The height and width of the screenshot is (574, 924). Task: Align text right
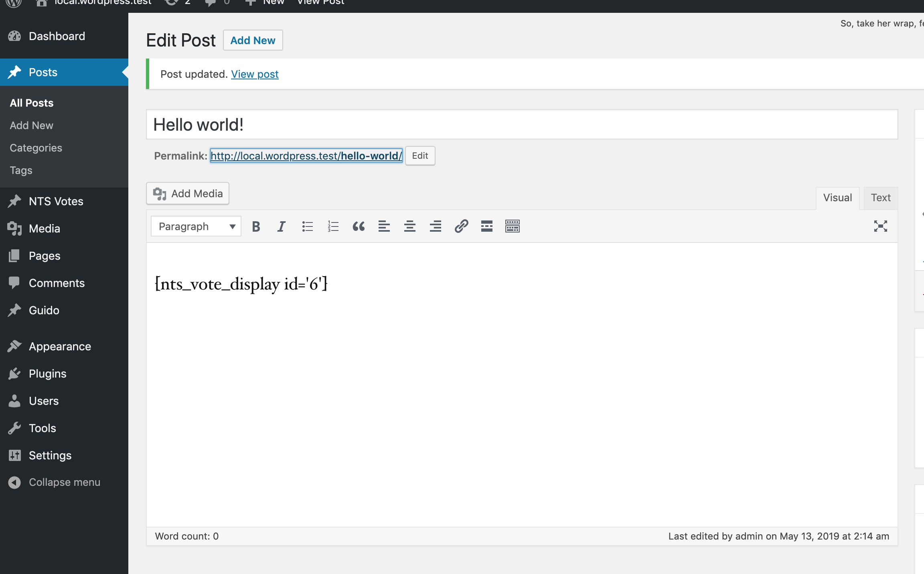pyautogui.click(x=436, y=226)
